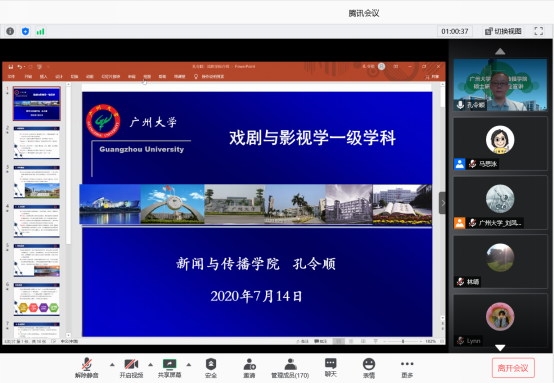Show next participants with down arrow
The height and width of the screenshot is (383, 554).
click(x=500, y=348)
